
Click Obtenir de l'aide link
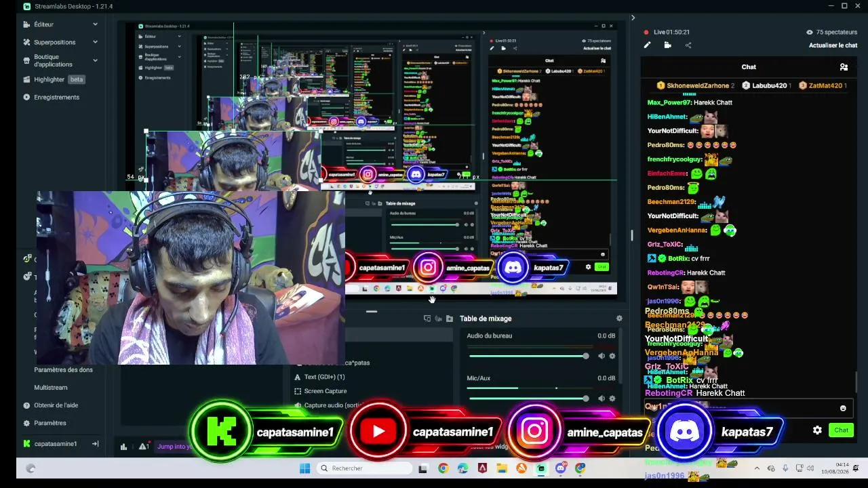point(56,405)
